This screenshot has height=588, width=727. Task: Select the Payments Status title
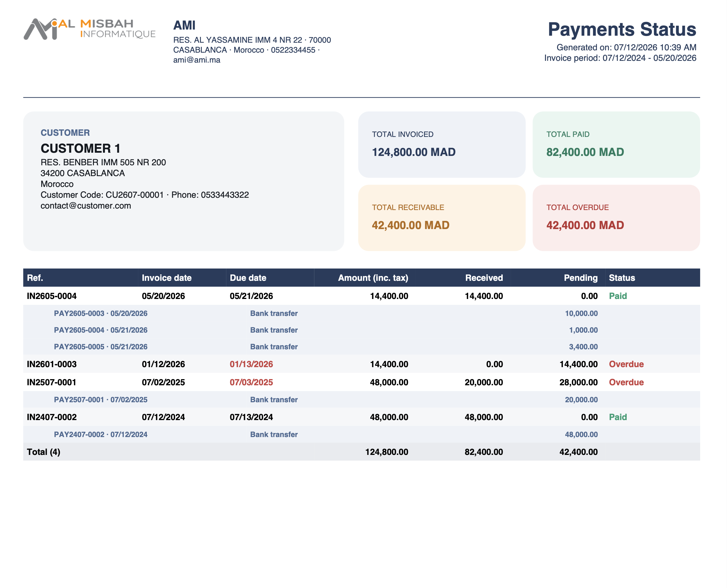tap(622, 29)
